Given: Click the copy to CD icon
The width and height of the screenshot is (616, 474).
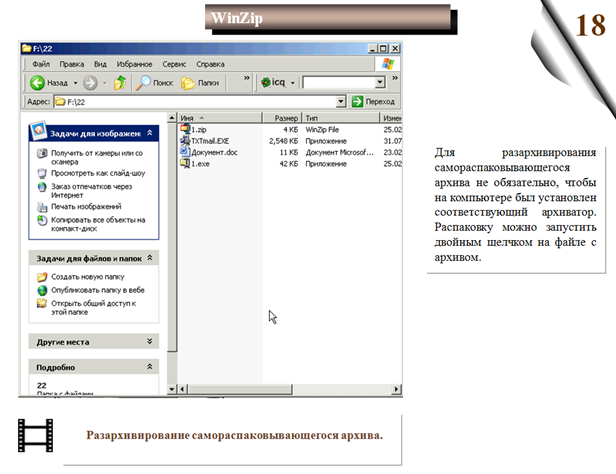Looking at the screenshot, I should coord(42,220).
